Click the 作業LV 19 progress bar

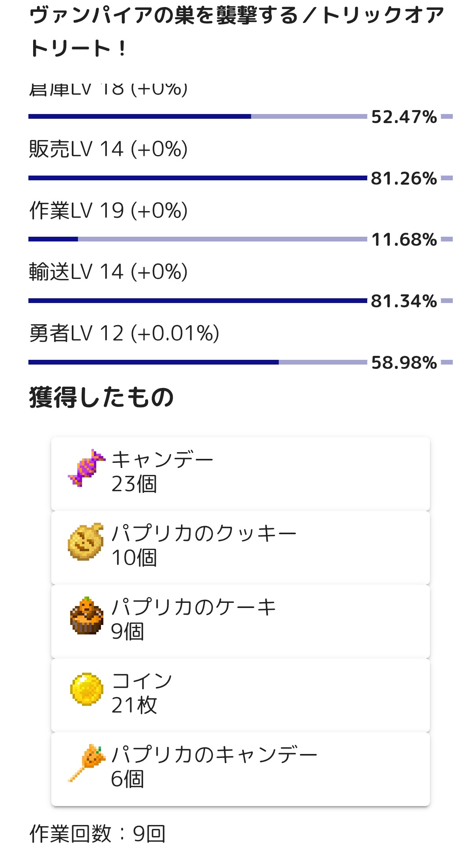197,239
